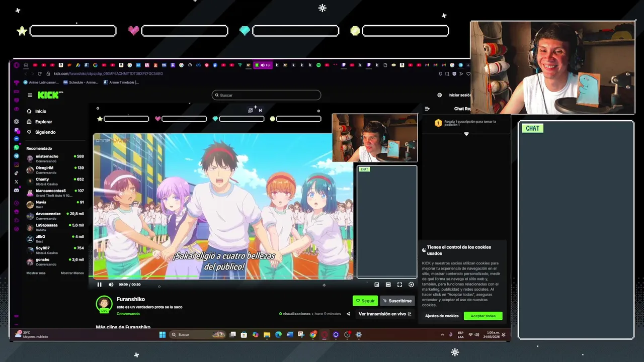Open OlengirlM recommended channel
The image size is (644, 362).
click(55, 170)
